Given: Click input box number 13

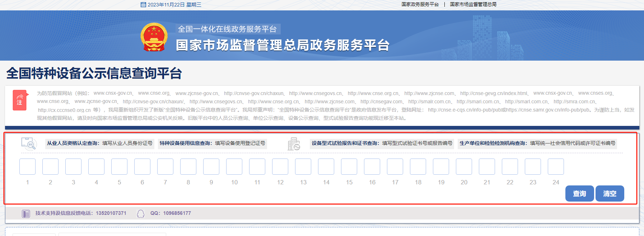Looking at the screenshot, I should (303, 167).
